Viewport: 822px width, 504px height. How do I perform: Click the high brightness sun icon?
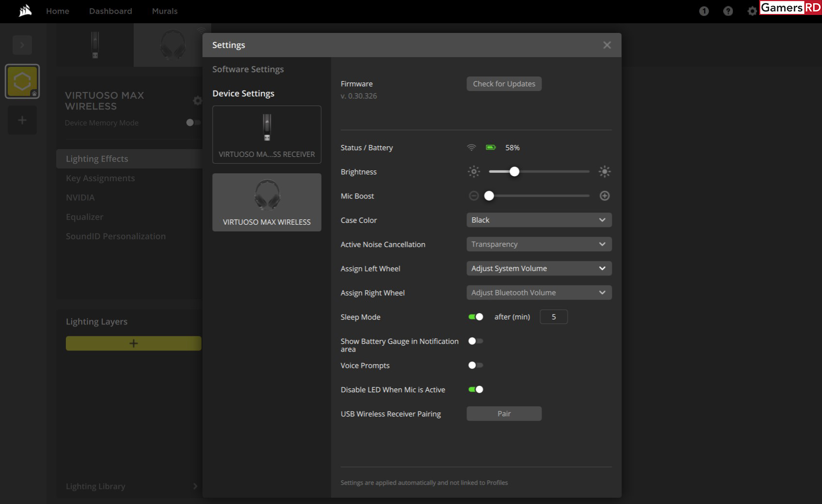click(x=605, y=171)
